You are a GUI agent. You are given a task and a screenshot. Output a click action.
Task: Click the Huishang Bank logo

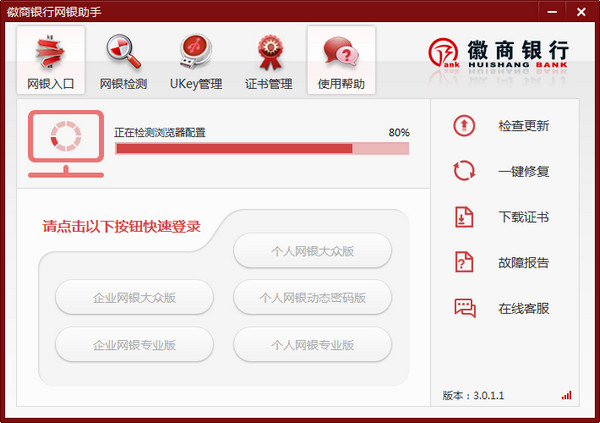pyautogui.click(x=498, y=54)
